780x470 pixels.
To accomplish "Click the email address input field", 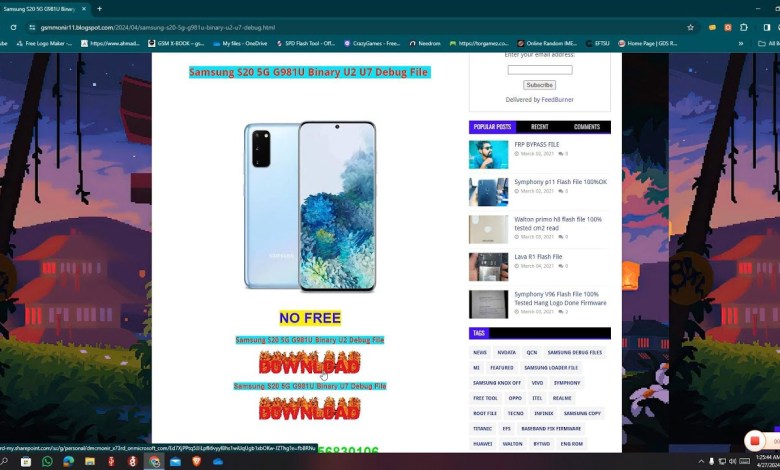I will (540, 70).
